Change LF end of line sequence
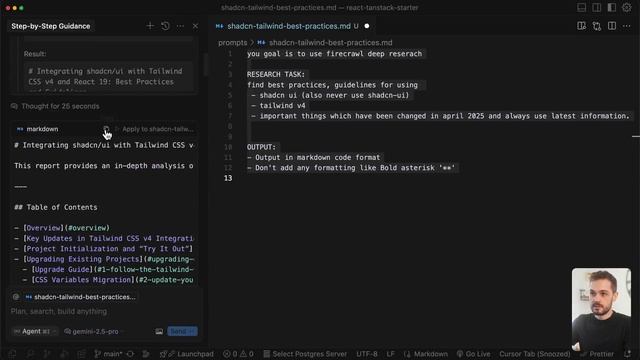The width and height of the screenshot is (640, 360). pos(391,354)
